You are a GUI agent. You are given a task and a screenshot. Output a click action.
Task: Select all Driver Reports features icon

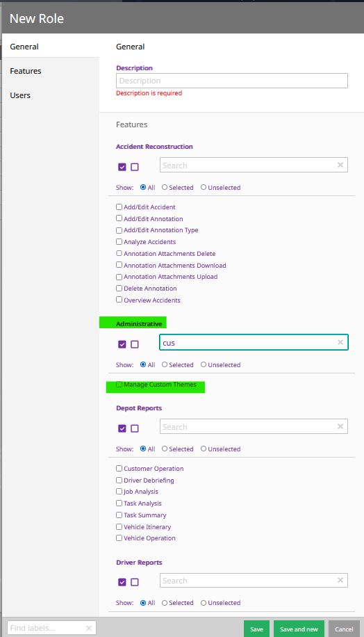tap(122, 582)
